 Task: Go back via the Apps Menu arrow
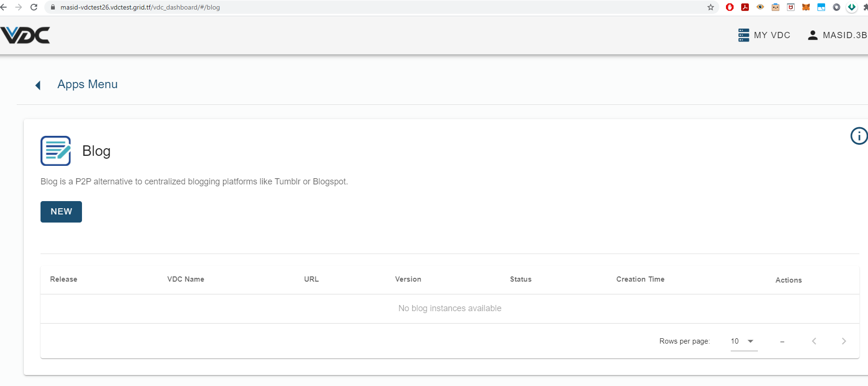pos(38,85)
